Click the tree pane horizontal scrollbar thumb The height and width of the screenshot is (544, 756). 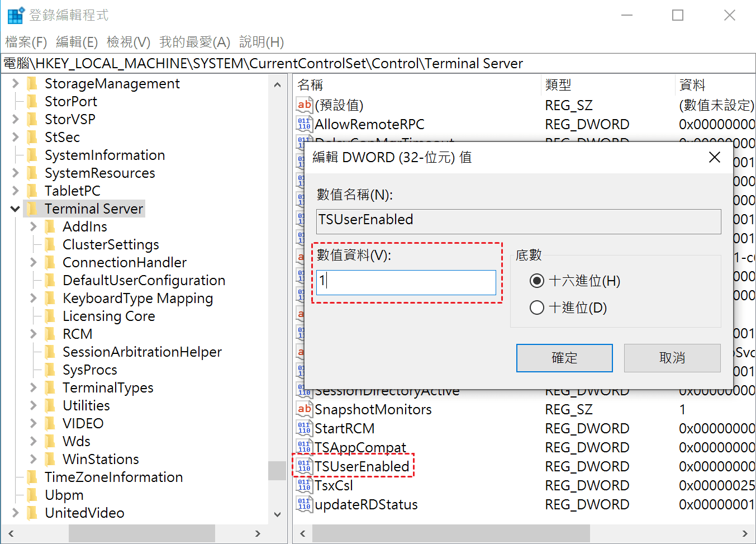tap(141, 533)
